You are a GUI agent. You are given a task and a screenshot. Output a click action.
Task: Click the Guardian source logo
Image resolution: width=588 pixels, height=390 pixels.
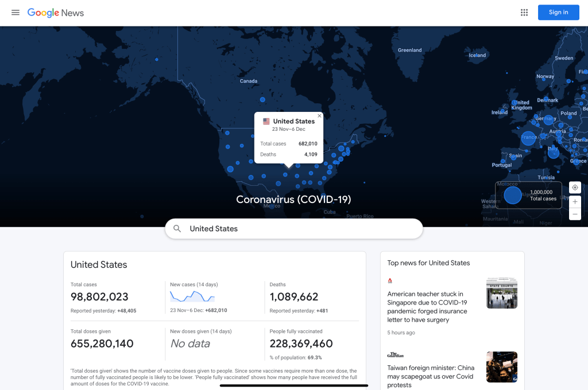(396, 355)
